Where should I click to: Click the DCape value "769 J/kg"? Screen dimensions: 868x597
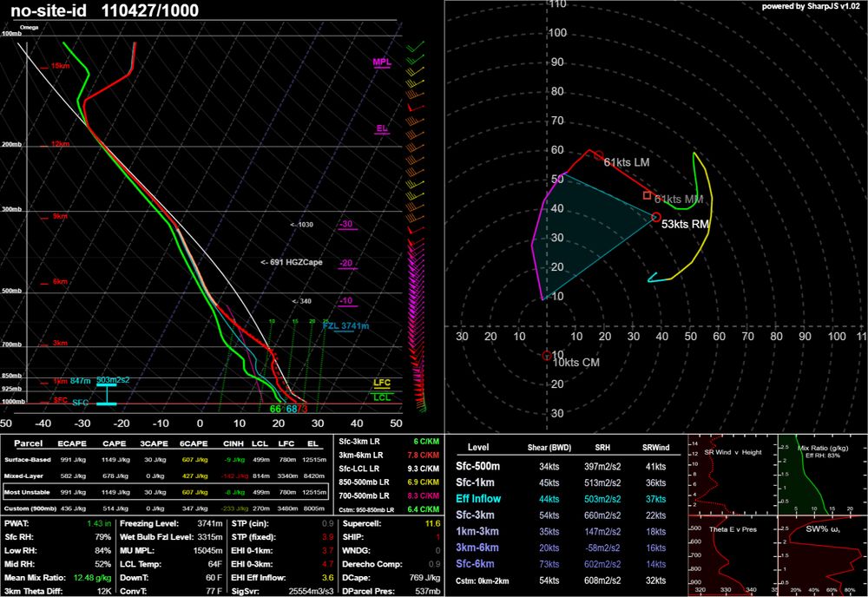click(424, 578)
